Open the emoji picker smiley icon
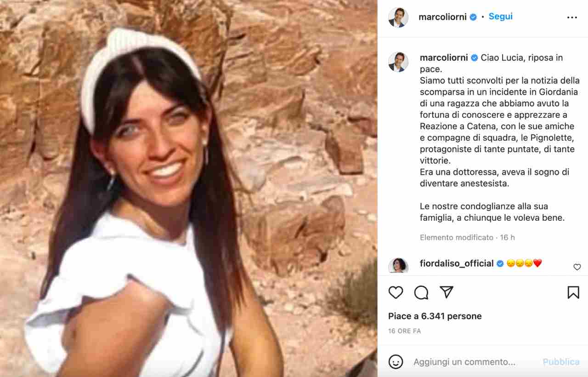The height and width of the screenshot is (377, 588). tap(396, 362)
